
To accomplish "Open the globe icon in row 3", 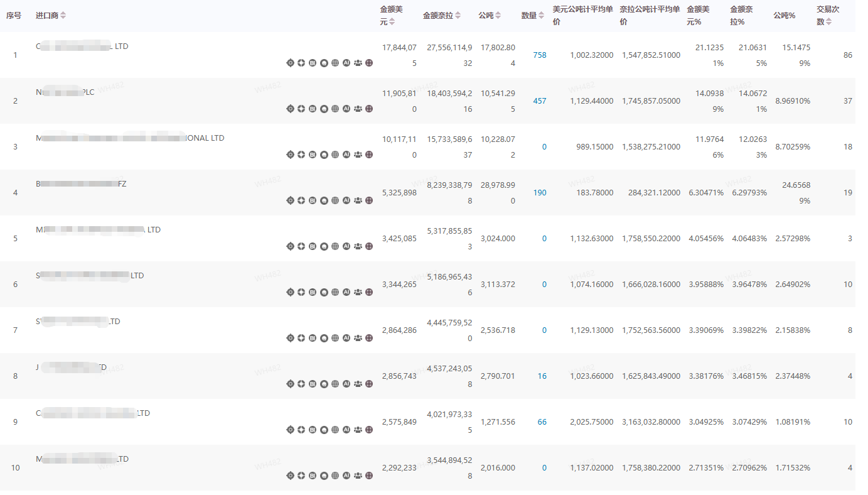I will (335, 155).
